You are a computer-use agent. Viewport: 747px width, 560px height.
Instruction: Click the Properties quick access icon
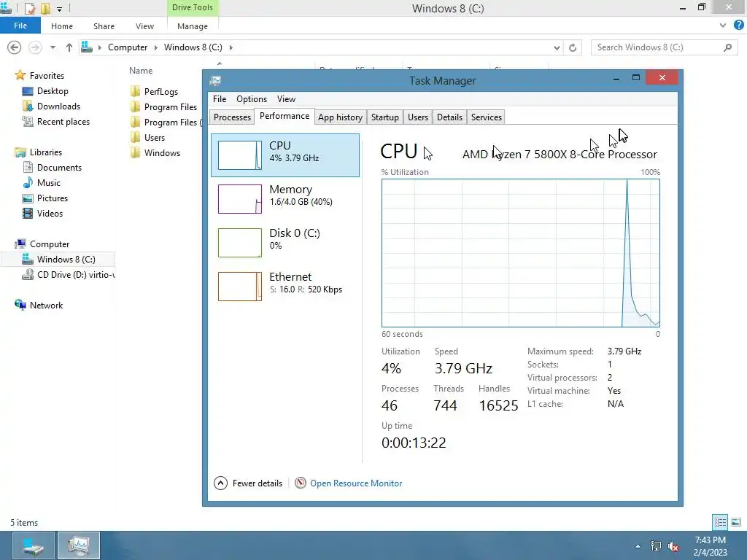(29, 8)
